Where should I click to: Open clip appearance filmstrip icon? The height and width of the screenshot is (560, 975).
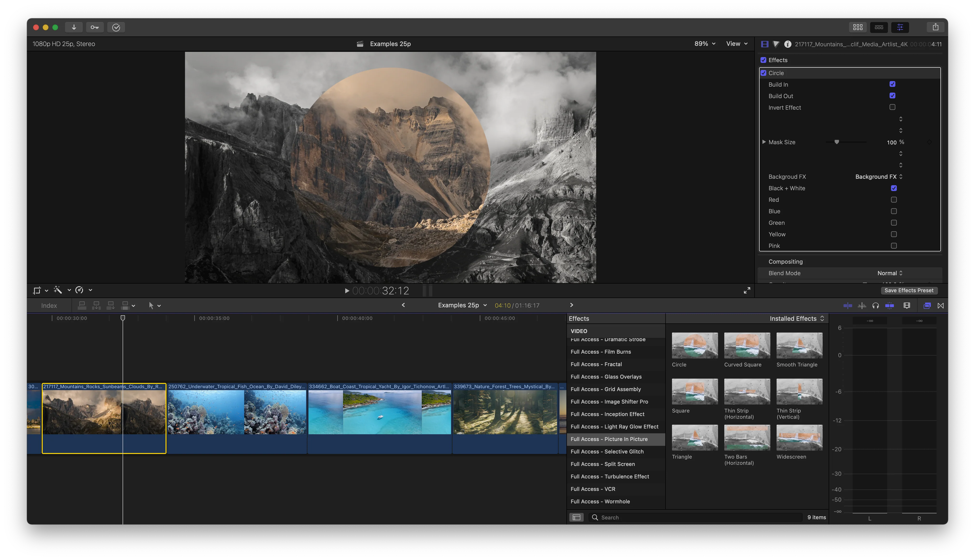907,306
